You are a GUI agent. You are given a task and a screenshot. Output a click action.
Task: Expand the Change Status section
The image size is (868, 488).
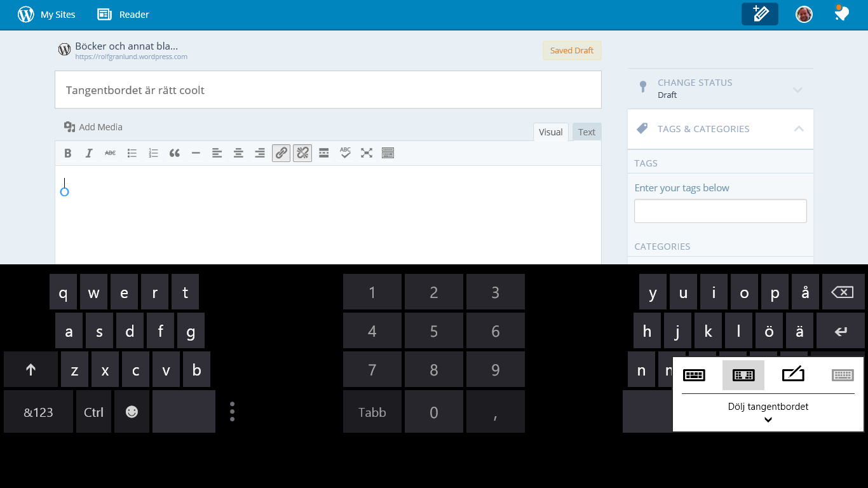click(x=797, y=90)
